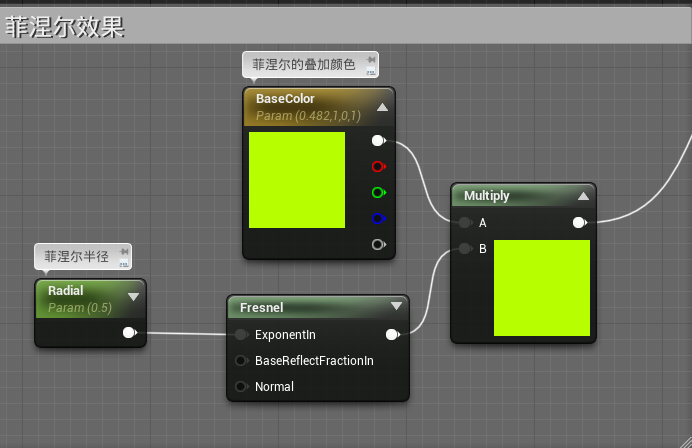
Task: Click the Param (0.482,1,0,1) value text
Action: [x=308, y=116]
